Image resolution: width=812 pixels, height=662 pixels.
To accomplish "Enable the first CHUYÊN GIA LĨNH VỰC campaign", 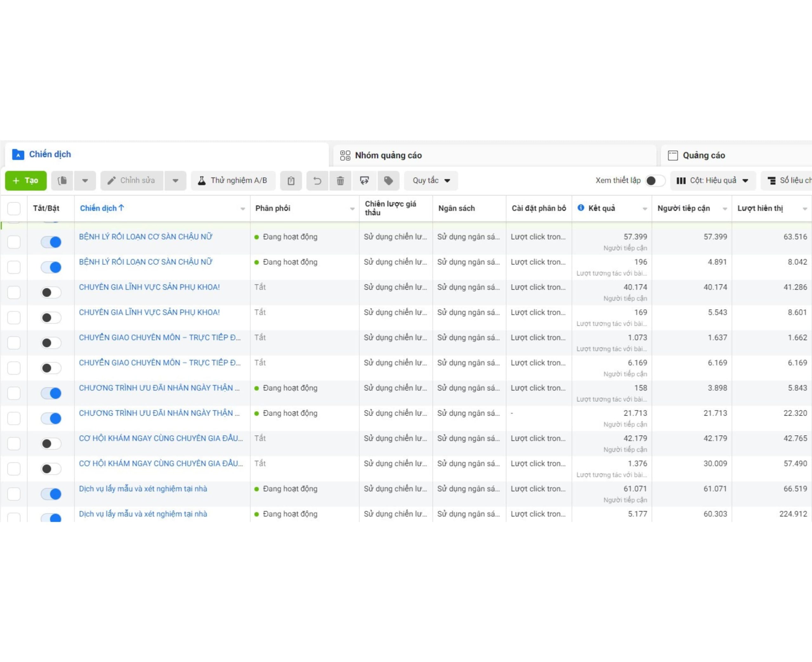I will coord(51,293).
